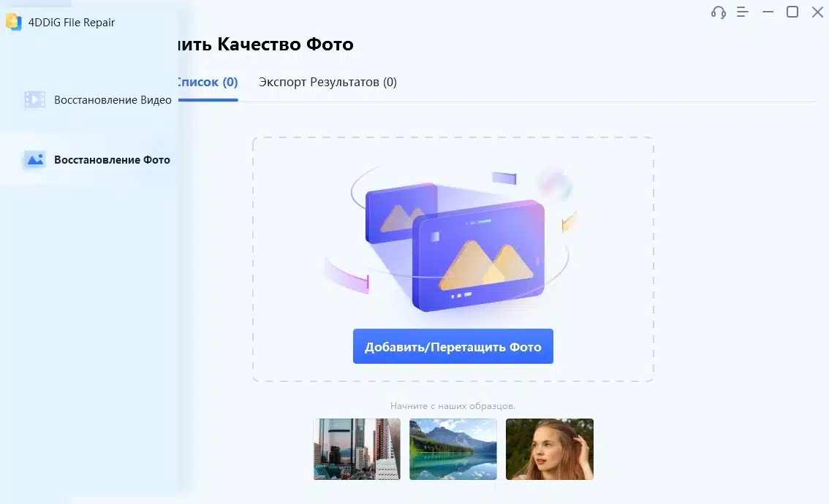Click the 4DDiG app logo icon

point(13,22)
